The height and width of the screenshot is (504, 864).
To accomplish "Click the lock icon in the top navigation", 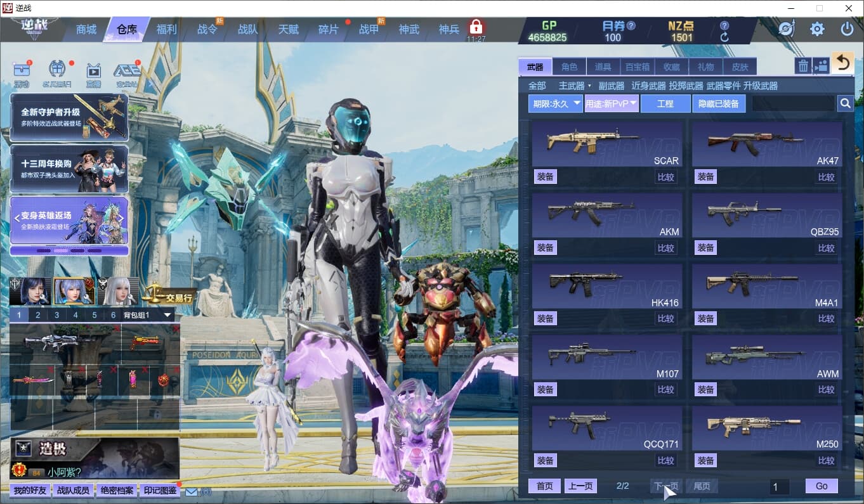I will (x=476, y=27).
